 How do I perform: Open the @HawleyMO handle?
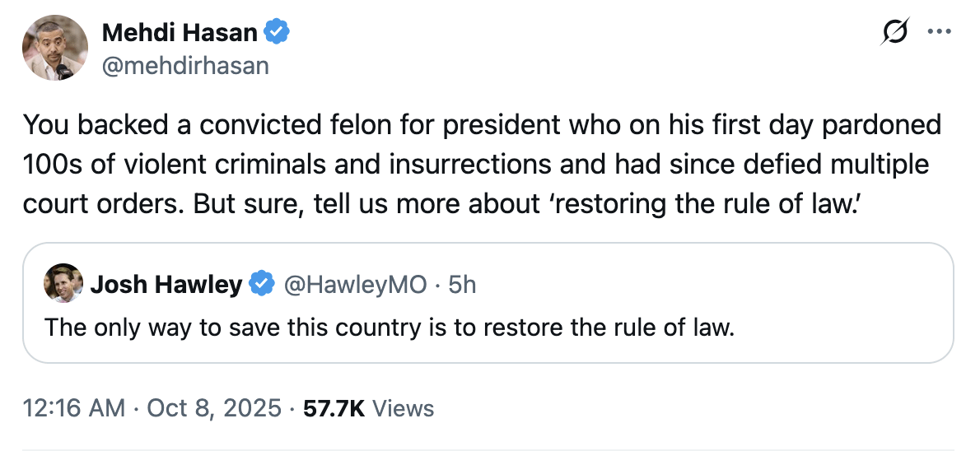(x=355, y=285)
